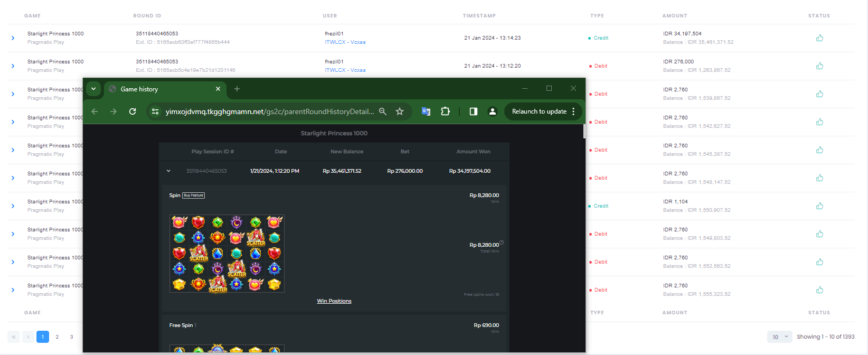This screenshot has height=355, width=868.
Task: Click the browser address bar URL
Action: (269, 111)
